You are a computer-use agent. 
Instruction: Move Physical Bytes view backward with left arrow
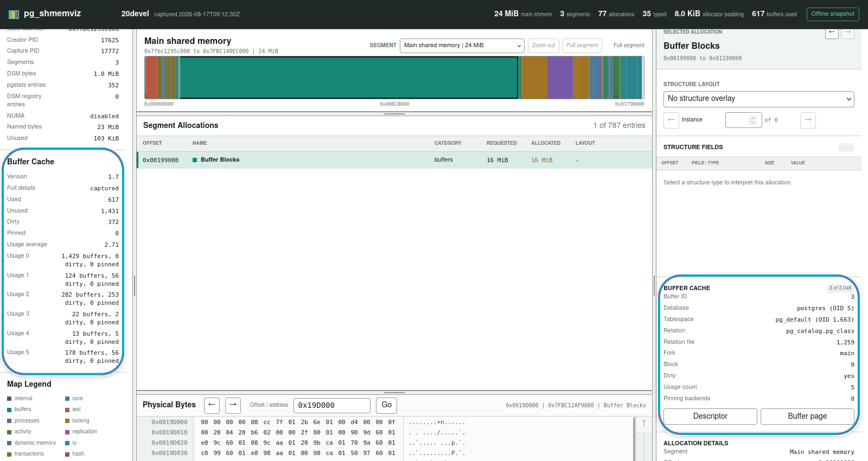pyautogui.click(x=212, y=405)
